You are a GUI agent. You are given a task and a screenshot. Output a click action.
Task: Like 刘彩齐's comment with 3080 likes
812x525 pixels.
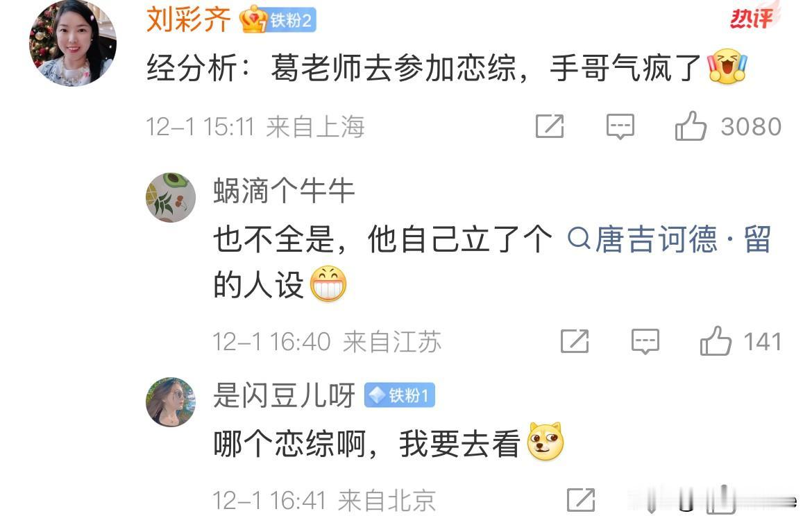[691, 126]
